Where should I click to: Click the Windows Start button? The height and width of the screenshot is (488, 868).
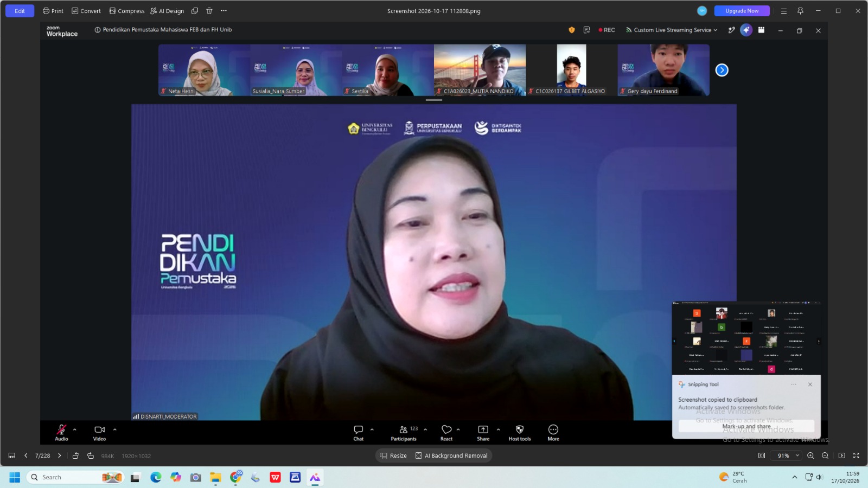coord(15,477)
